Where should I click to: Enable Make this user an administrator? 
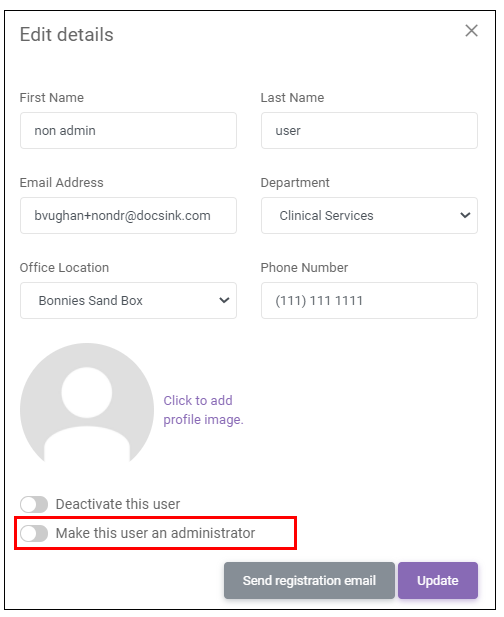pos(34,533)
